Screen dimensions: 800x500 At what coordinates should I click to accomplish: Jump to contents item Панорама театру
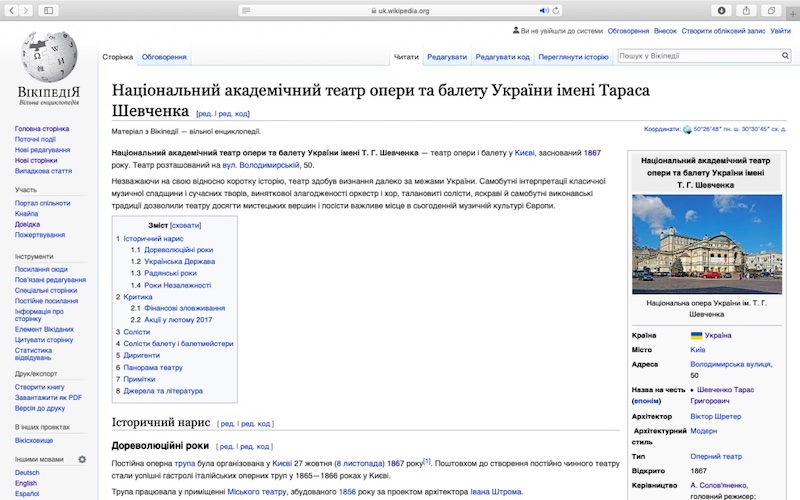coord(153,367)
